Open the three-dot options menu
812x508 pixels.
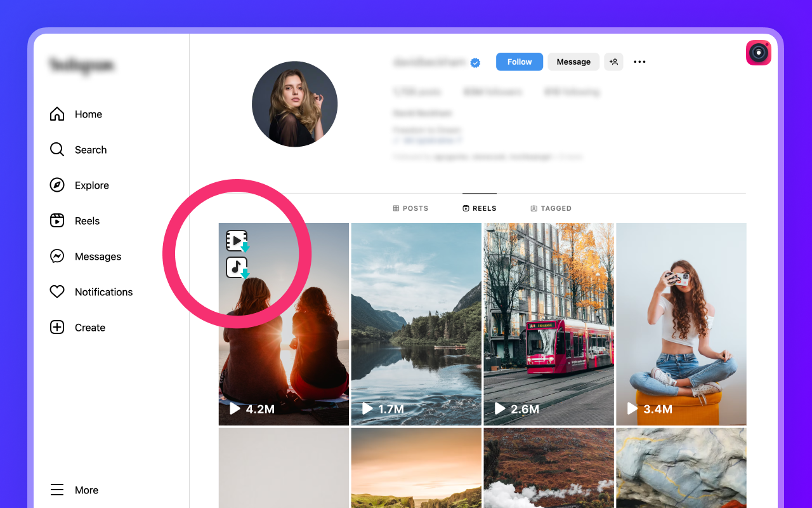(x=639, y=62)
